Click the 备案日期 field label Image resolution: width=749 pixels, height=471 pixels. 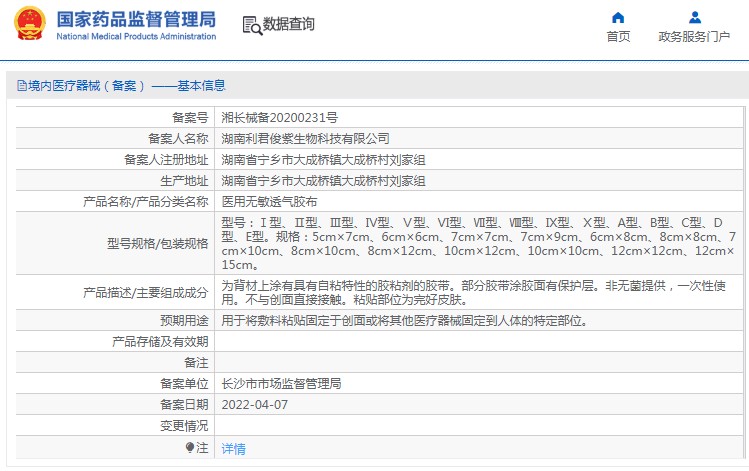tap(184, 405)
